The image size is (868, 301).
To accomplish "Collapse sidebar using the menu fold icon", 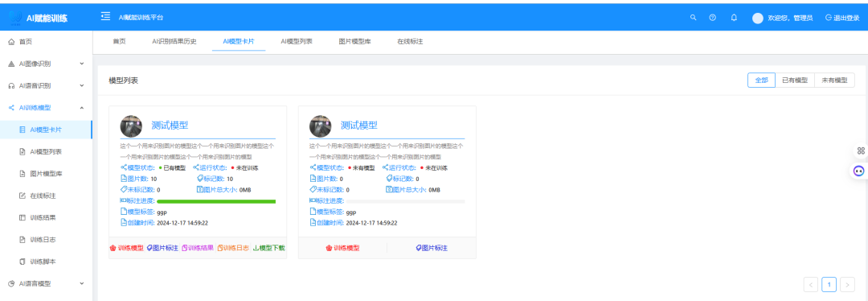I will point(105,17).
